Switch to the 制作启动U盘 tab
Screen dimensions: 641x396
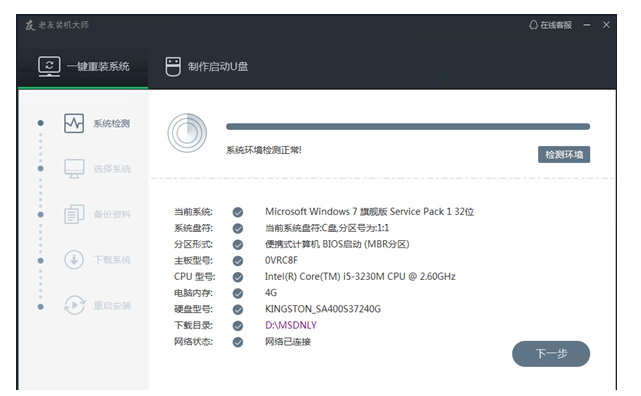point(207,67)
